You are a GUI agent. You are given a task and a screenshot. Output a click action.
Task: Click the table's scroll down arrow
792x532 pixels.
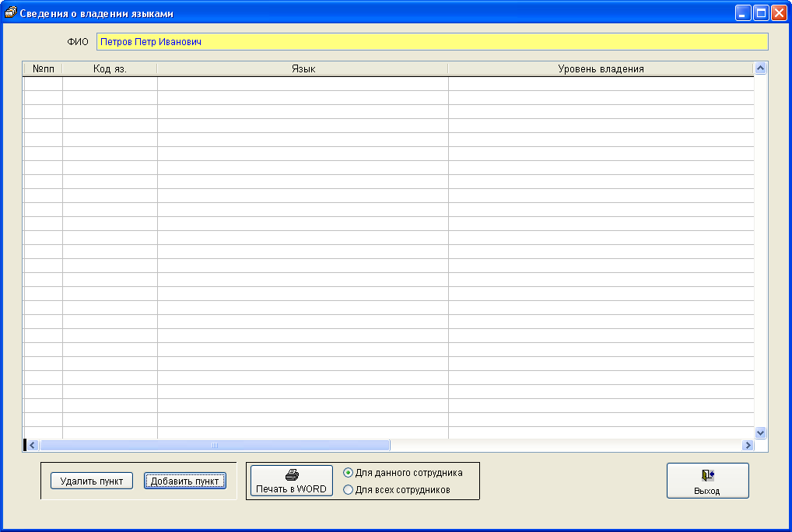tap(761, 432)
